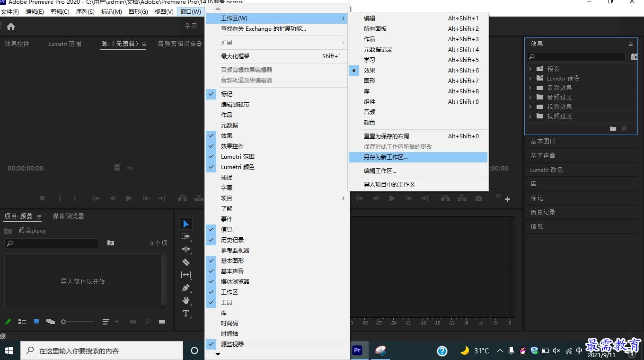Screen dimensions: 644x360
Task: Select the Selection arrow tool
Action: click(186, 224)
